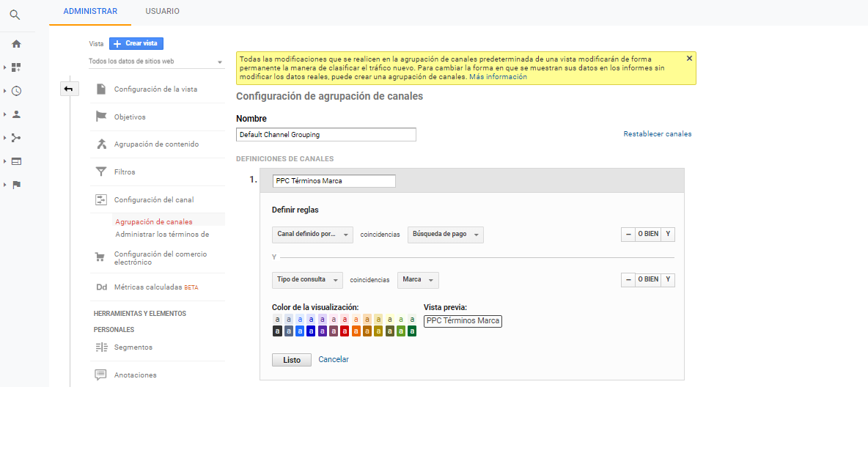Expand the Customization section arrow in sidebar
This screenshot has width=868, height=475.
coord(5,67)
